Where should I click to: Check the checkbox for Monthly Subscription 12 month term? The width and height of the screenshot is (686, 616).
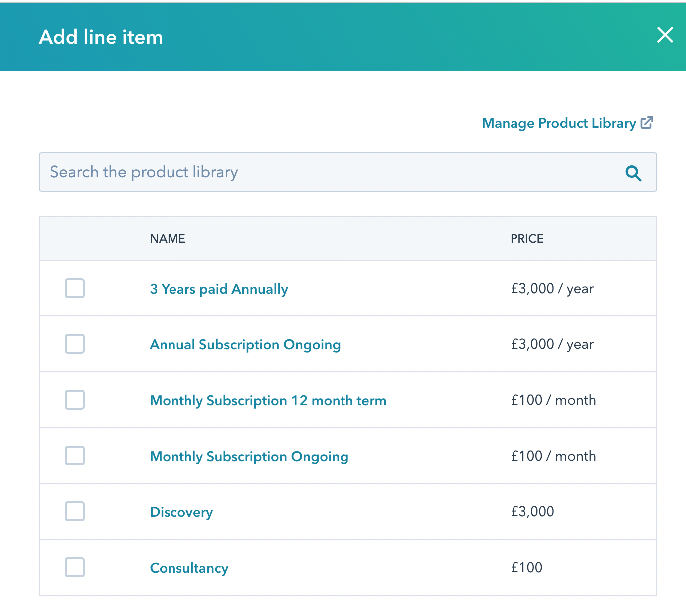point(74,400)
